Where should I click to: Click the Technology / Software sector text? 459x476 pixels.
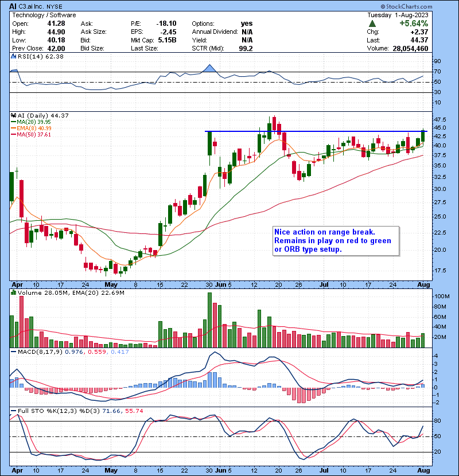[44, 15]
